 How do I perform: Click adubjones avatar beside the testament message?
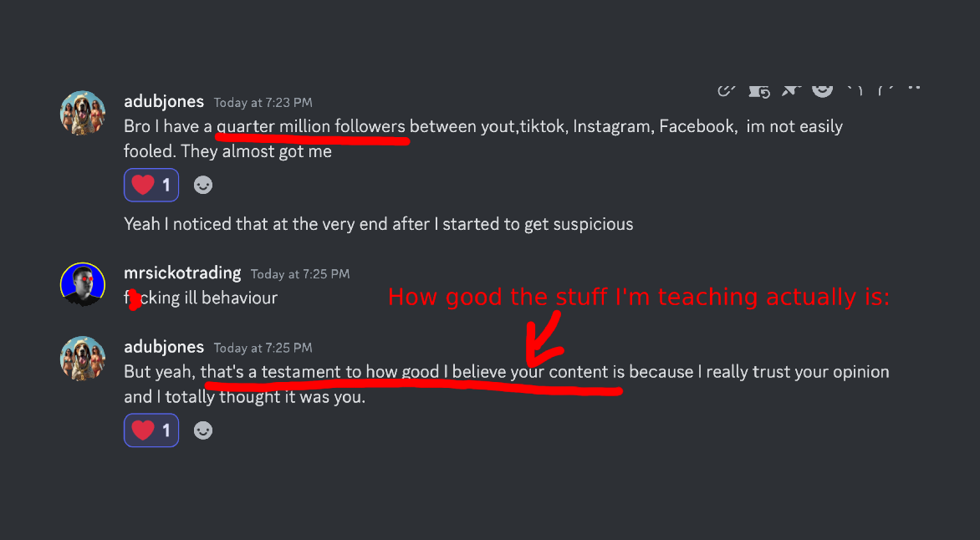point(83,358)
